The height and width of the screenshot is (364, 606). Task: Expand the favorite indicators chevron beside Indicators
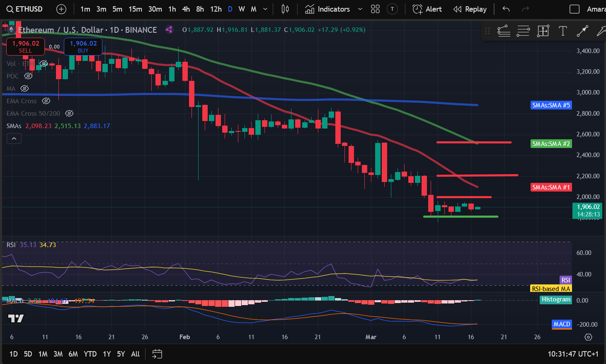[x=360, y=9]
